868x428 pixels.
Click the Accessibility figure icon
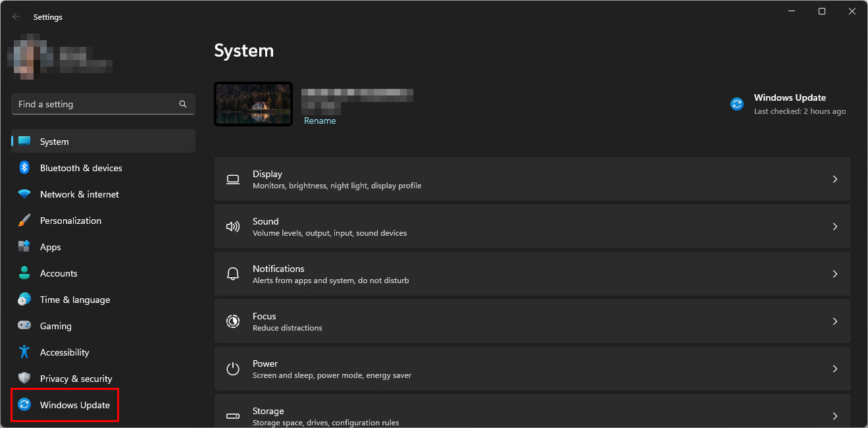24,352
